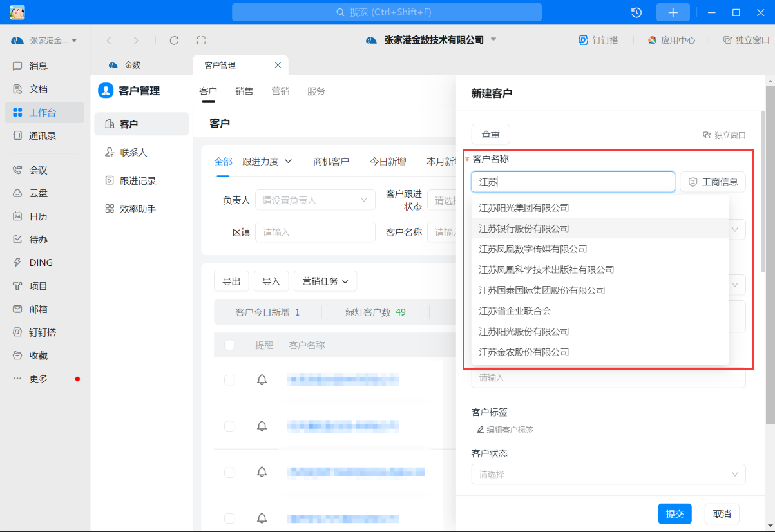Switch to the 销售 tab
Viewport: 775px width, 532px height.
(x=244, y=91)
